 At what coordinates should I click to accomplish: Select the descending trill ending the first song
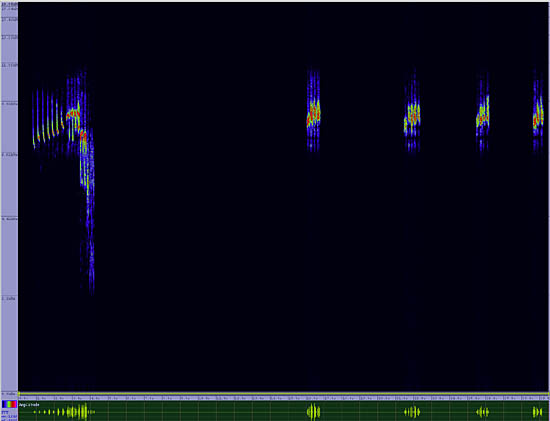(87, 210)
